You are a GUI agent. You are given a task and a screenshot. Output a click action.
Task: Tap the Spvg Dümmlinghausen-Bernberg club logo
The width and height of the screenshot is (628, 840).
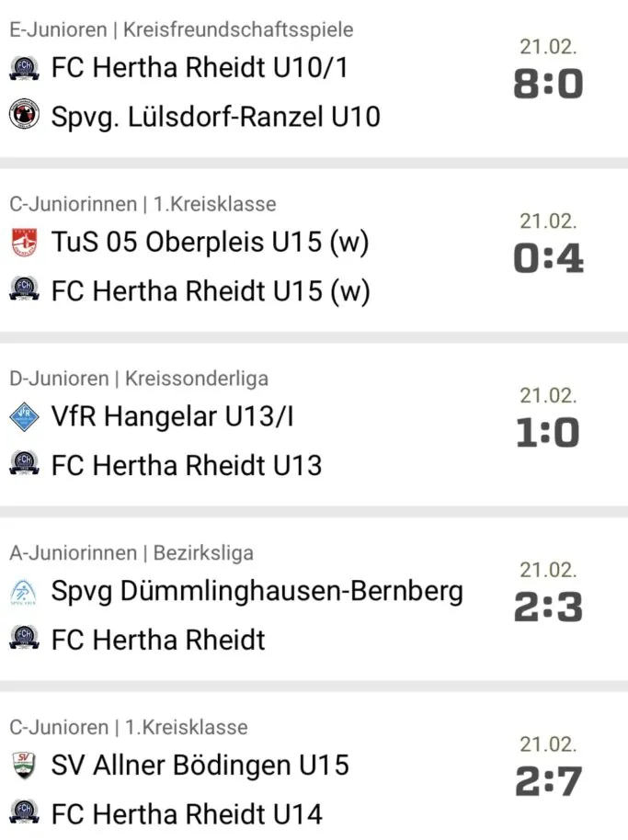[24, 592]
